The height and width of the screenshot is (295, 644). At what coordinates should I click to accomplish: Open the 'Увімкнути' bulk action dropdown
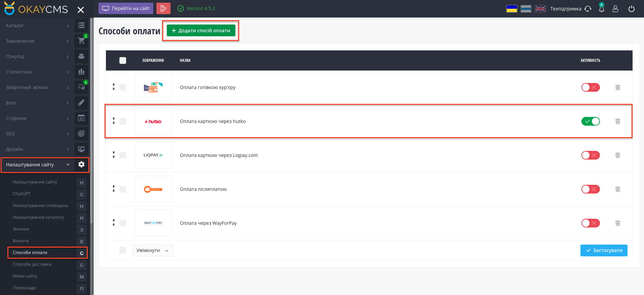(153, 250)
